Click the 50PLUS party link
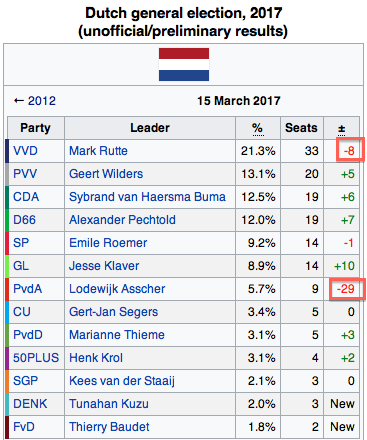This screenshot has width=367, height=440. point(36,358)
